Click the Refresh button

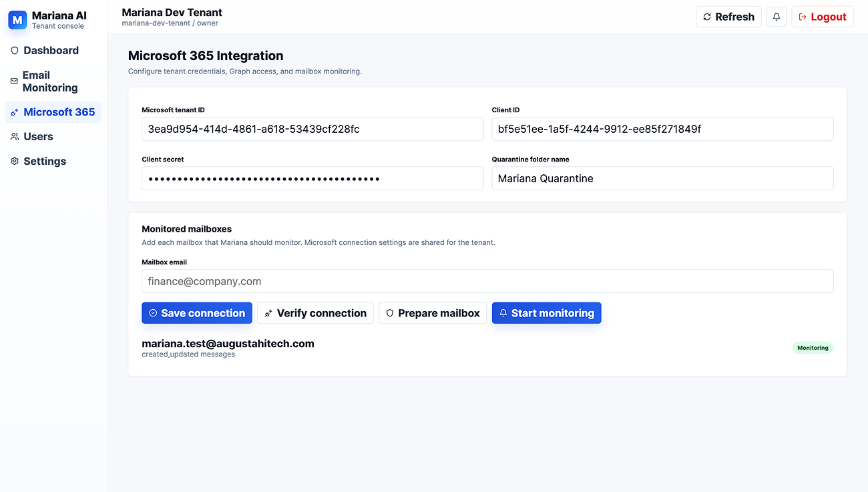click(x=728, y=17)
